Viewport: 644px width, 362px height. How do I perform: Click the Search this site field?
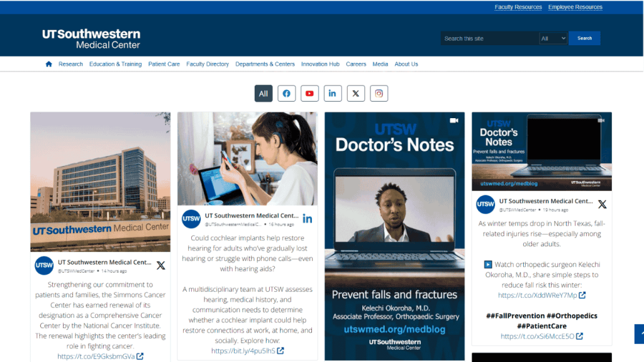[489, 38]
